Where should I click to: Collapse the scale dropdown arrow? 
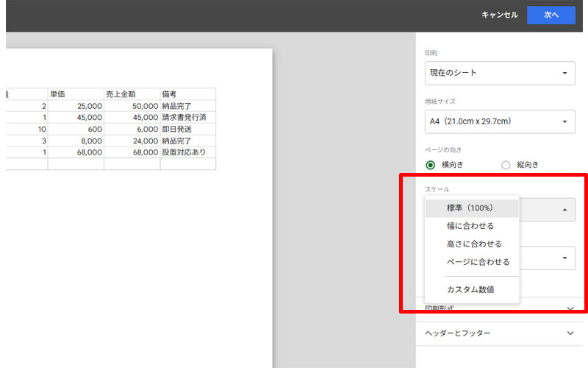(564, 210)
